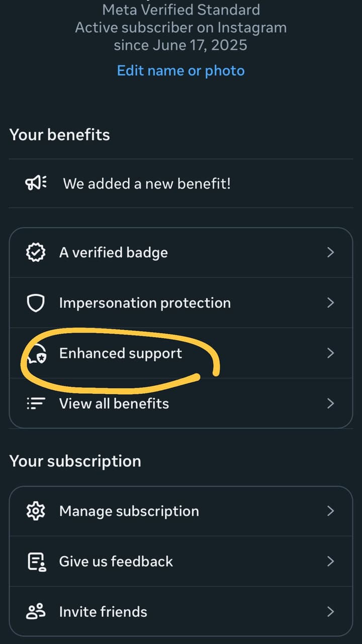Select View all benefits text label

click(x=114, y=404)
